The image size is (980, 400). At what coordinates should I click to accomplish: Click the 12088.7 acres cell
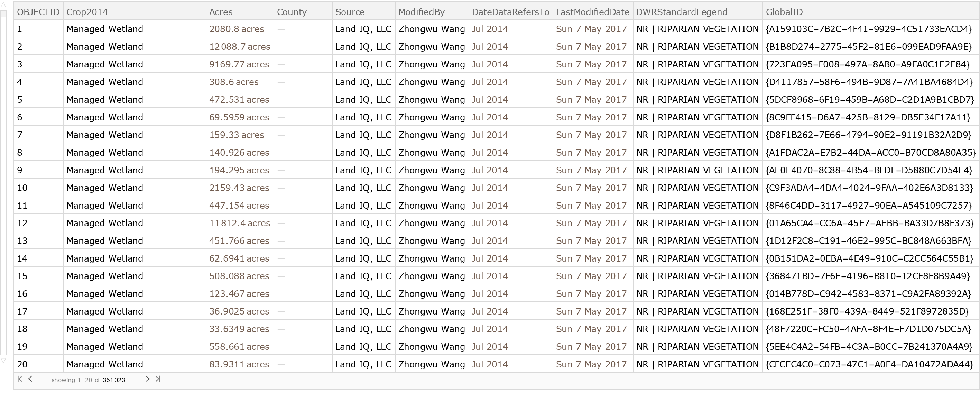pos(239,47)
